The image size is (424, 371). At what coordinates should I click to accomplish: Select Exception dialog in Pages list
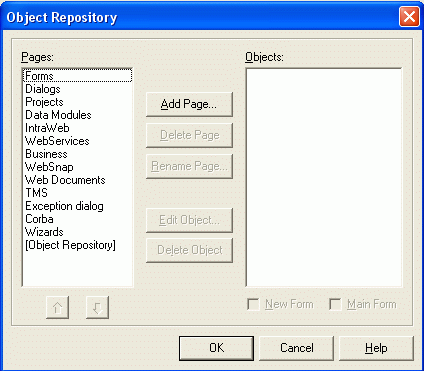tap(77, 206)
